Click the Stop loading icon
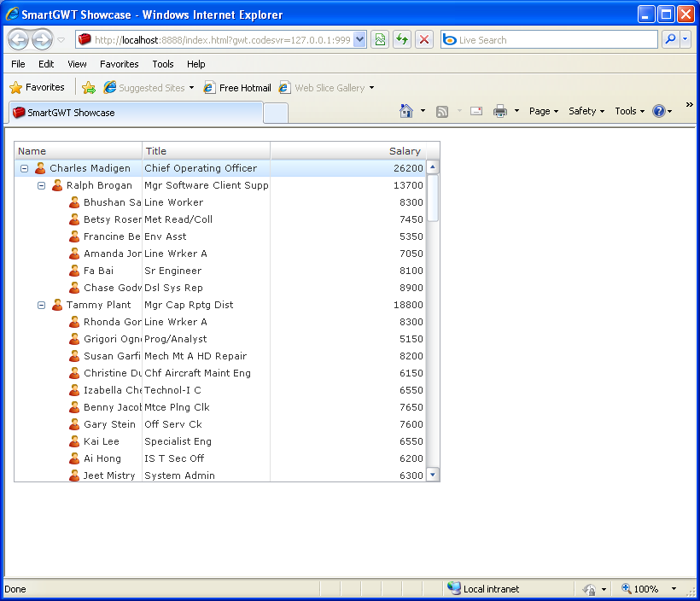 (x=423, y=40)
